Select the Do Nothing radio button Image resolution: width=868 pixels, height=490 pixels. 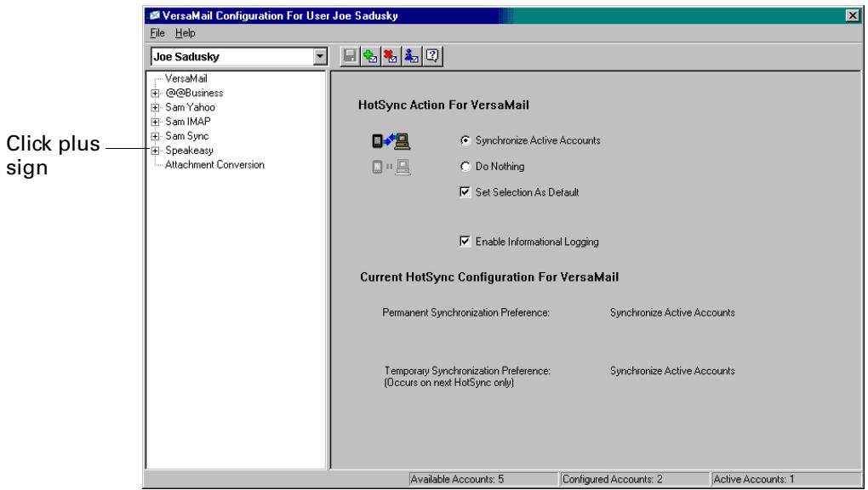coord(465,166)
